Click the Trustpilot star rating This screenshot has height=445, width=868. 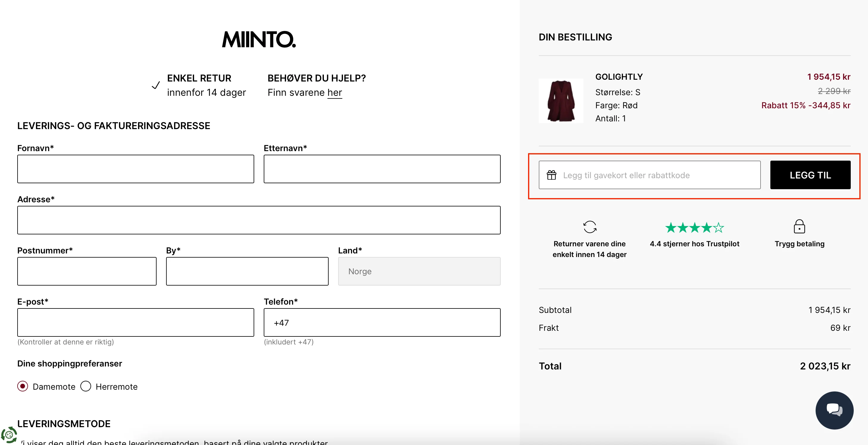point(694,228)
